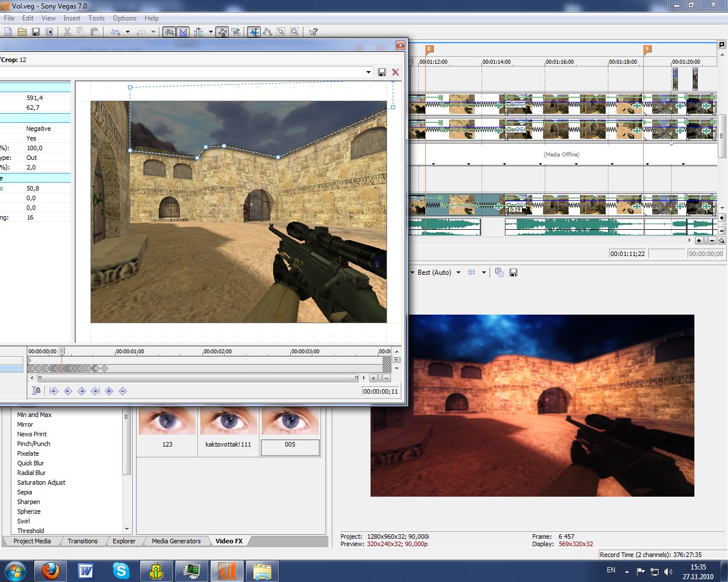Select the Normal Edit tool

point(254,32)
